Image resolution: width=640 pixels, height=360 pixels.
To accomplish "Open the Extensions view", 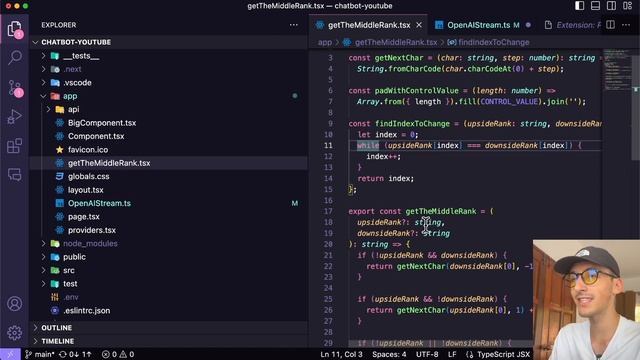I will (15, 146).
